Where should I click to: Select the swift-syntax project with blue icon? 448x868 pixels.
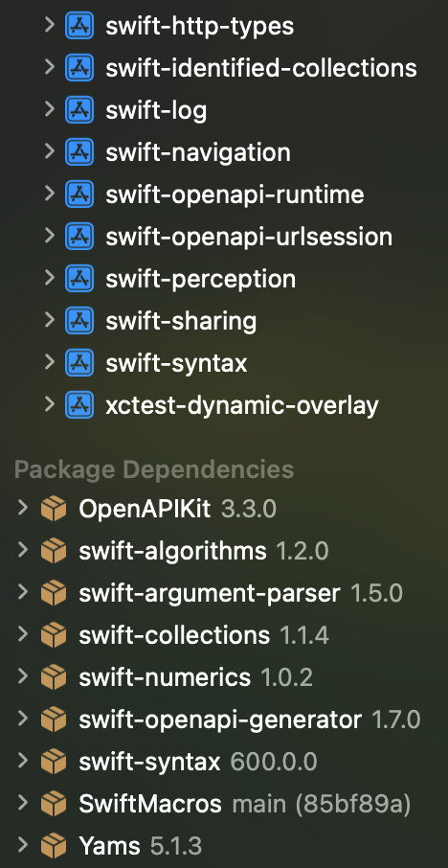[176, 363]
